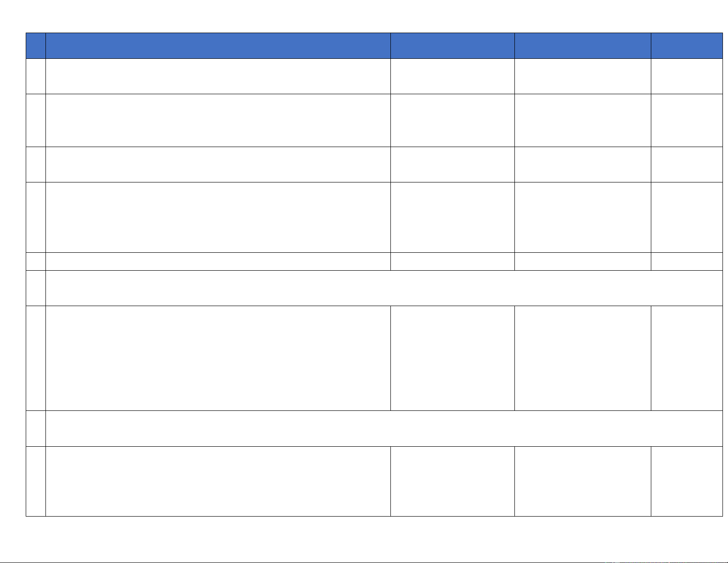Image resolution: width=728 pixels, height=563 pixels.
Task: Click the widest blue header cell
Action: point(218,45)
